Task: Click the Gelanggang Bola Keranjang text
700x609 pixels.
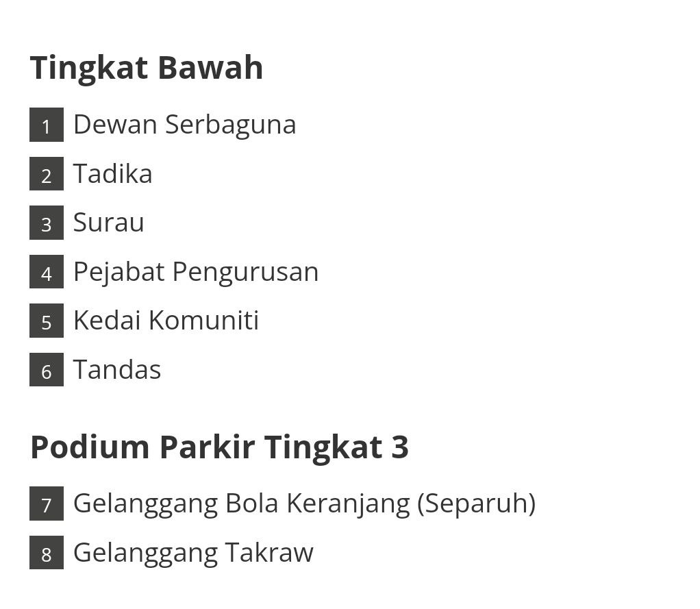Action: pyautogui.click(x=242, y=504)
